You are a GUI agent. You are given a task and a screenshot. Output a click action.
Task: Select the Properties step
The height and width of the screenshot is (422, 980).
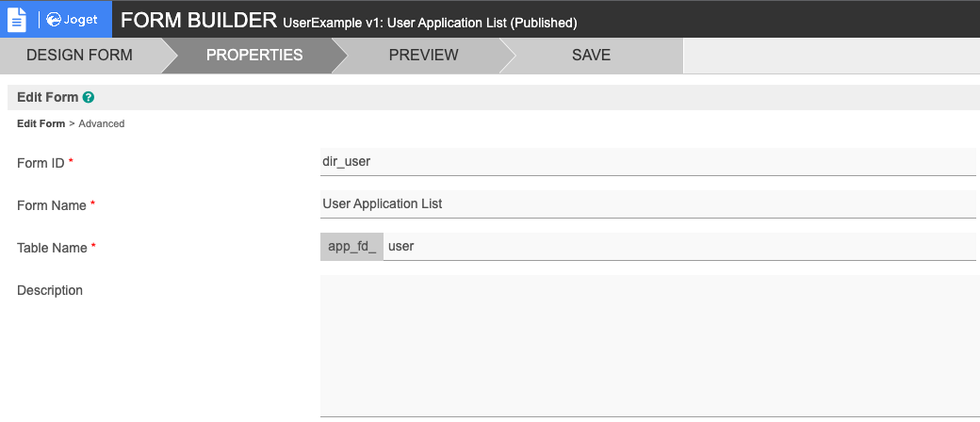click(x=254, y=55)
